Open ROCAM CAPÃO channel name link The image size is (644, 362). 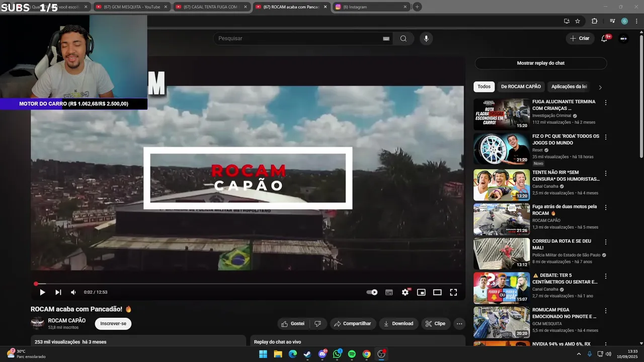point(67,320)
